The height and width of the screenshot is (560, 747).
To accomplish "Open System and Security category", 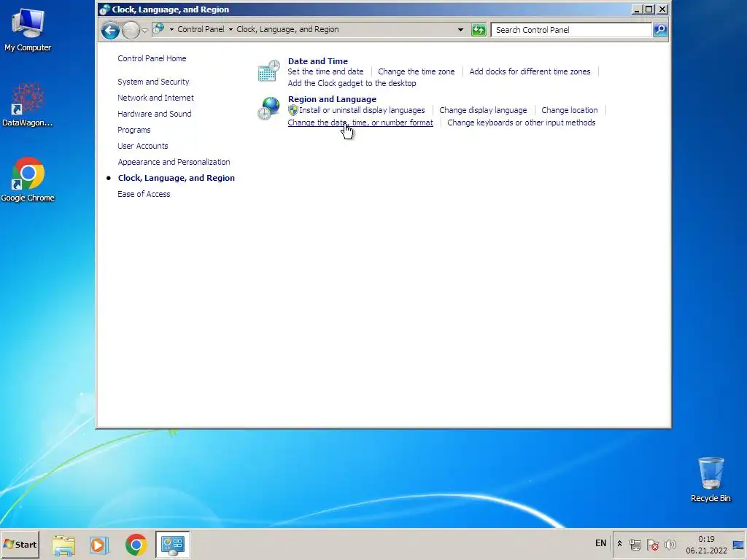I will coord(153,82).
